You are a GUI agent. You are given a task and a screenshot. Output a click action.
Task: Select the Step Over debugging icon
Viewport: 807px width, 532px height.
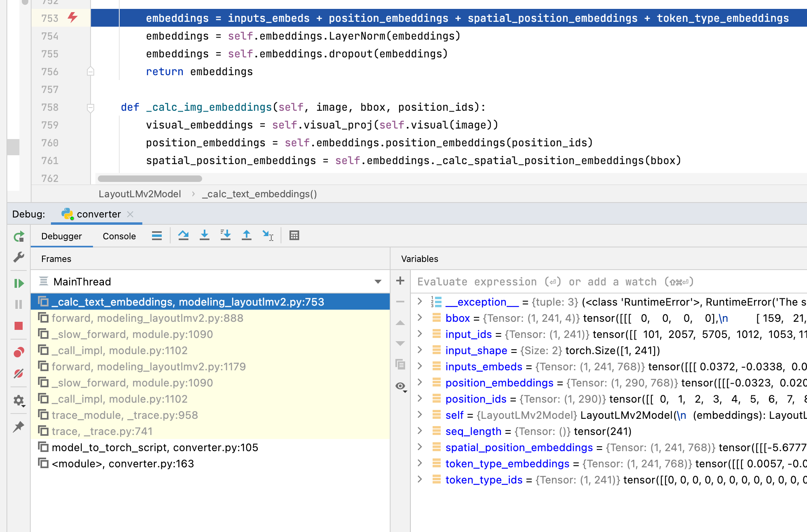point(184,235)
